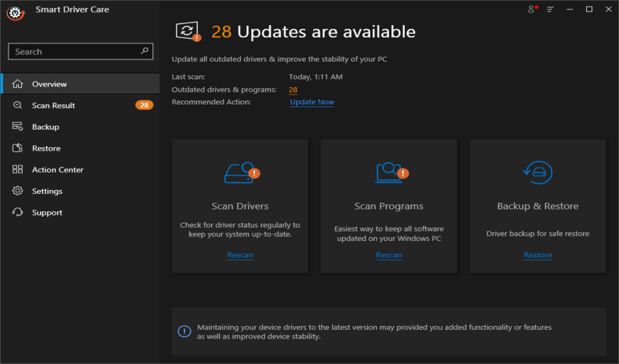The width and height of the screenshot is (619, 364).
Task: Click the Scan Programs card title
Action: (389, 206)
